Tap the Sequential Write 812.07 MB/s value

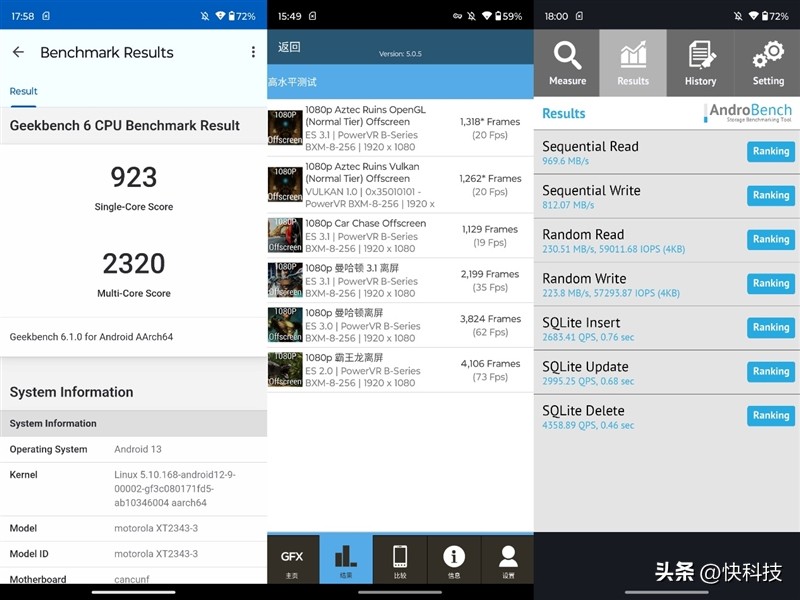click(568, 205)
